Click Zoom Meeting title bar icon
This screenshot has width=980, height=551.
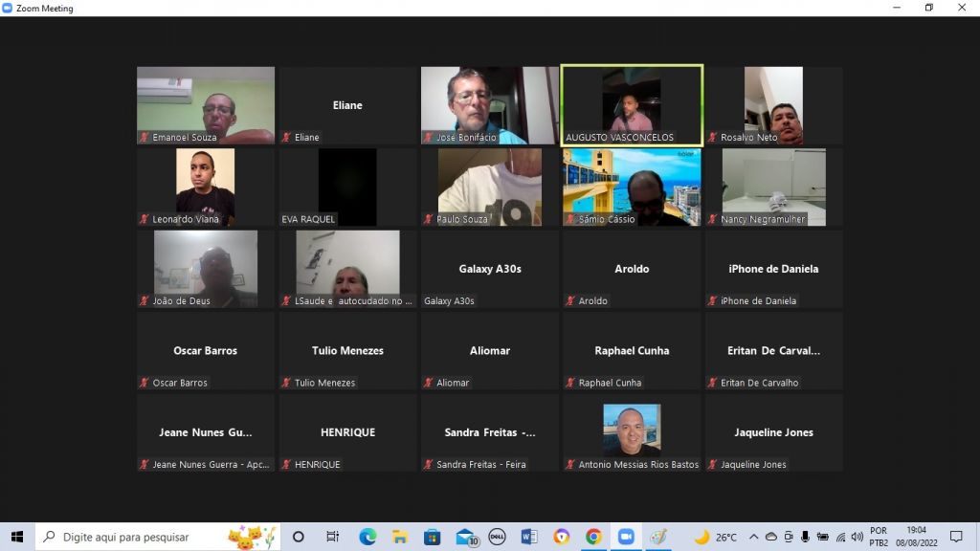click(7, 8)
